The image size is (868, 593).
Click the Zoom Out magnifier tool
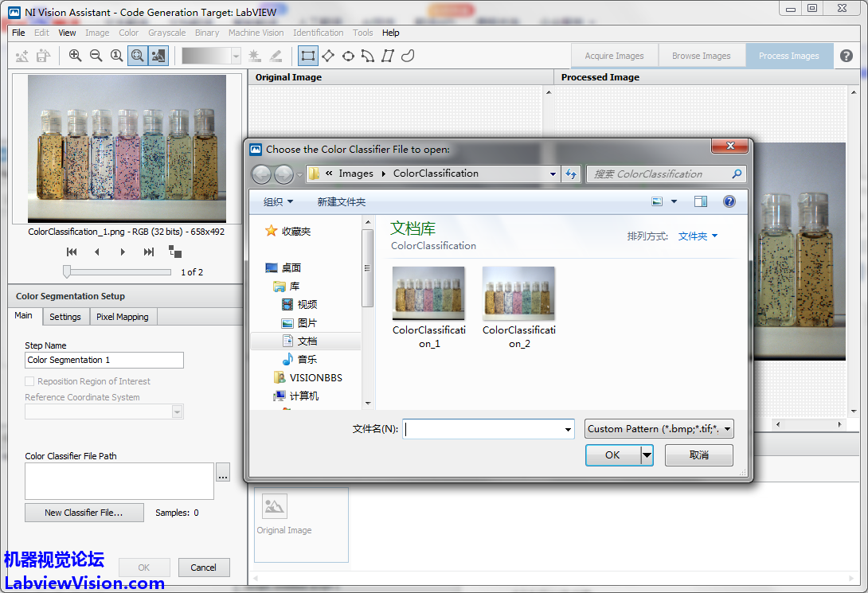(x=96, y=56)
